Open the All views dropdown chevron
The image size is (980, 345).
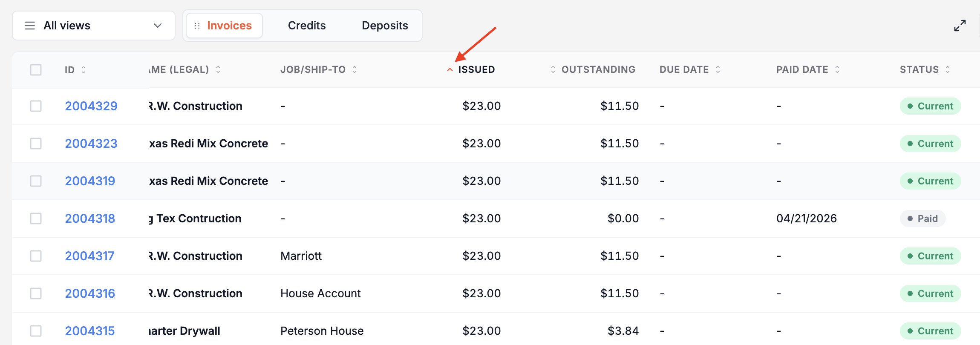click(158, 26)
